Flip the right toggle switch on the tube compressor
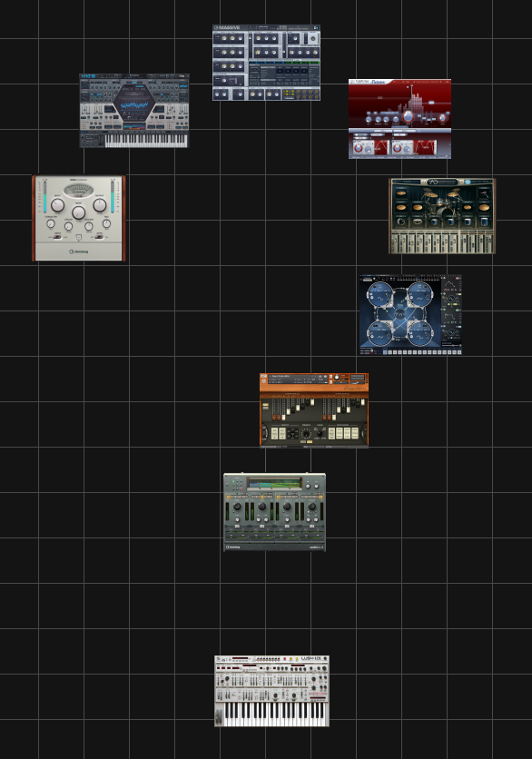The image size is (532, 759). click(x=99, y=237)
